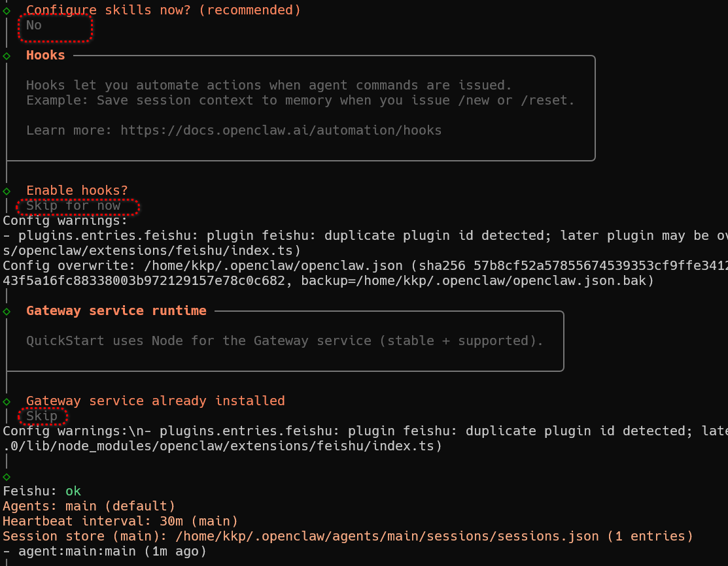
Task: Click the diamond beside Gateway service already installed
Action: pyautogui.click(x=7, y=401)
